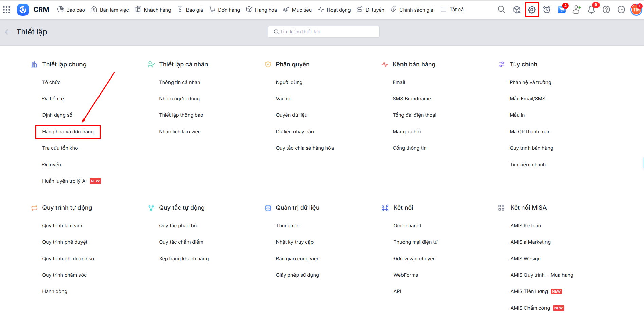The width and height of the screenshot is (644, 324).
Task: Open the Khách hàng menu tab
Action: 153,10
